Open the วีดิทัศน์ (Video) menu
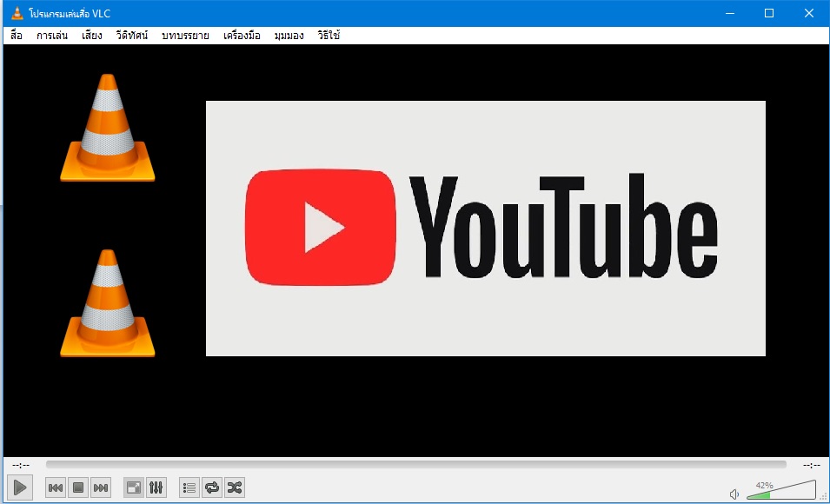The width and height of the screenshot is (830, 504). pos(132,36)
